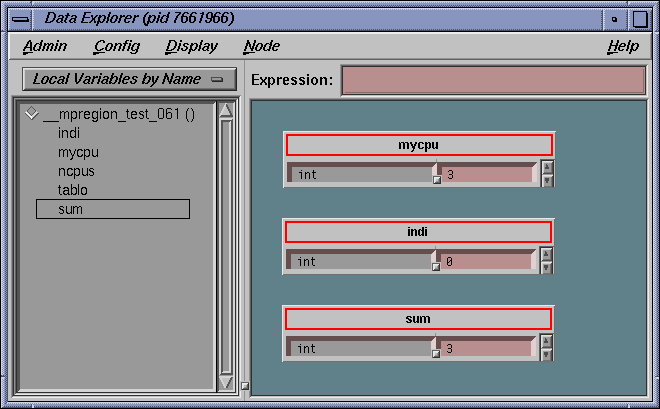Click the variable list vertical scrollbar track
Image resolution: width=660 pixels, height=409 pixels.
pyautogui.click(x=226, y=247)
